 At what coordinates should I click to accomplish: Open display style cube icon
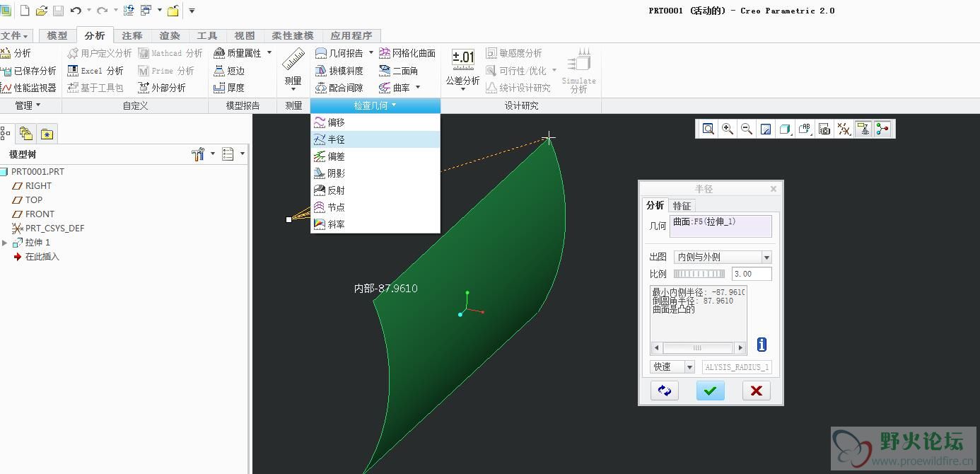click(x=785, y=129)
